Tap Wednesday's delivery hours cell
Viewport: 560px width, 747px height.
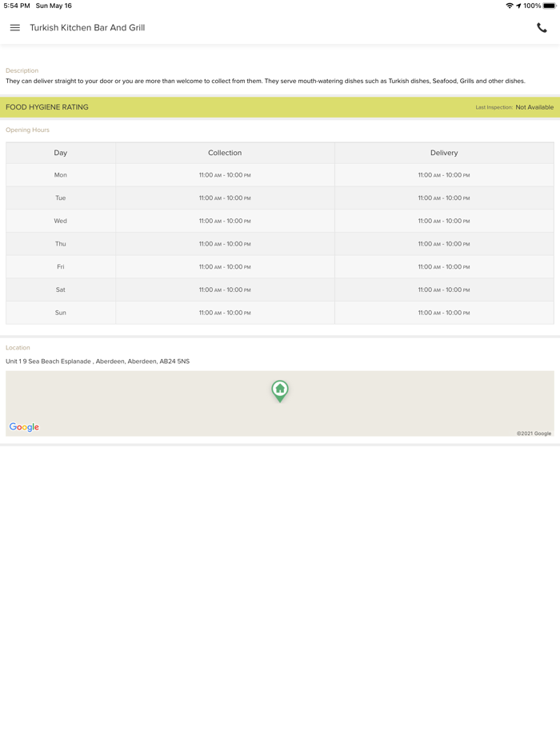[444, 221]
